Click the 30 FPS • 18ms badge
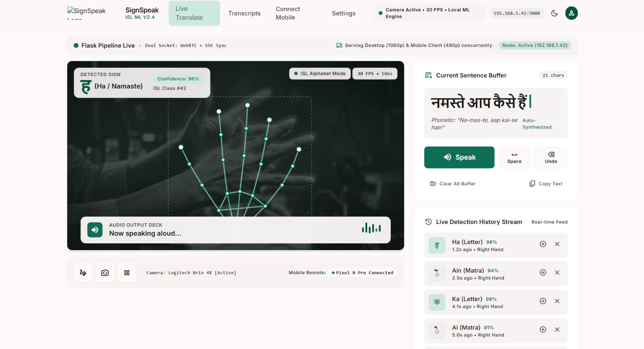This screenshot has height=349, width=644. tap(375, 74)
